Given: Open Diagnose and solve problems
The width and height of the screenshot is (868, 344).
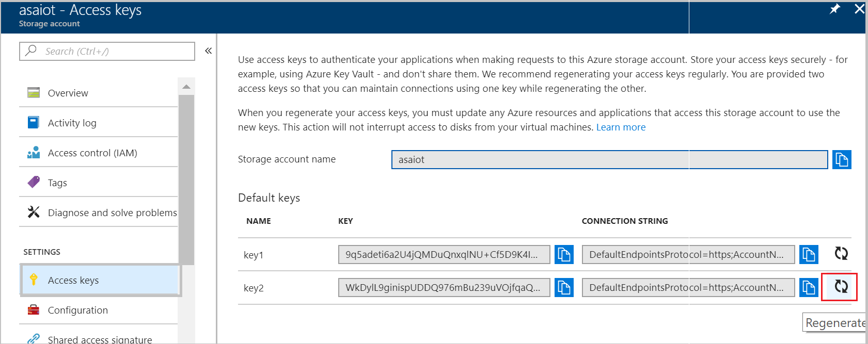Looking at the screenshot, I should click(x=112, y=213).
